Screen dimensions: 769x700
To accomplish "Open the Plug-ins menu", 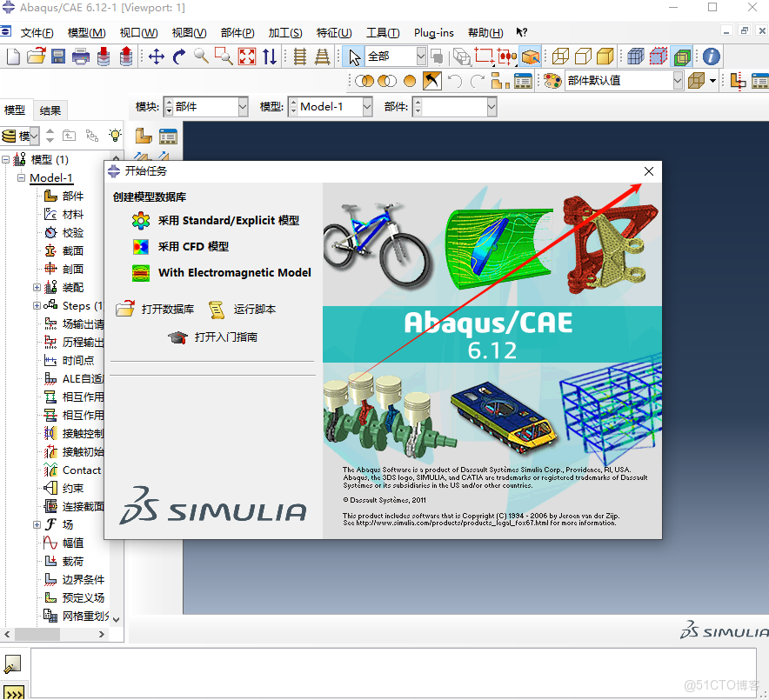I will point(433,33).
